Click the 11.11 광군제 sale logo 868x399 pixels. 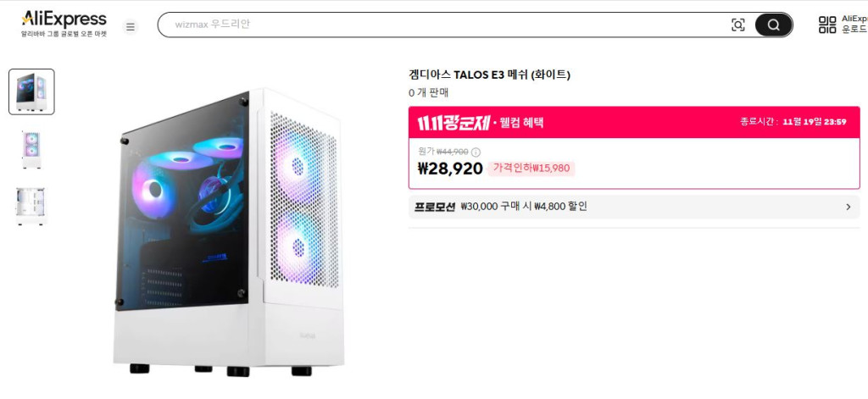click(453, 122)
